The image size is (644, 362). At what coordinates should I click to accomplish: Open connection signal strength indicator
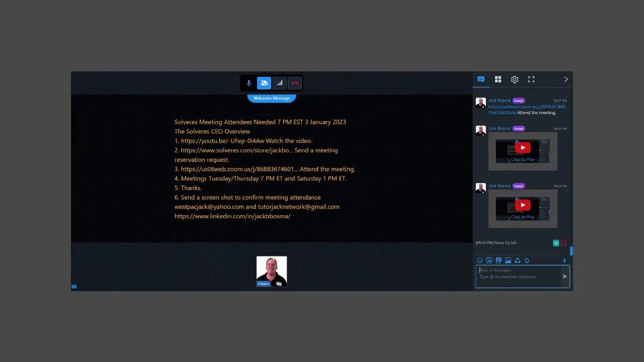(280, 83)
